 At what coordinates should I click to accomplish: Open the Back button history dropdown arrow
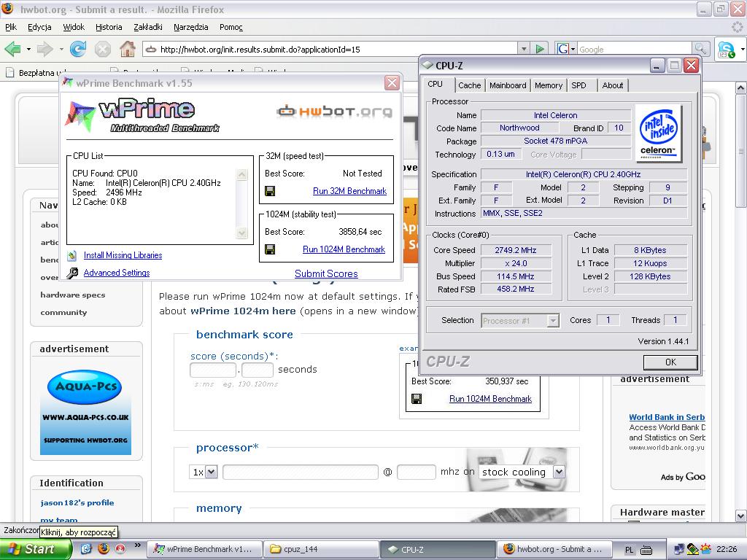tap(28, 49)
